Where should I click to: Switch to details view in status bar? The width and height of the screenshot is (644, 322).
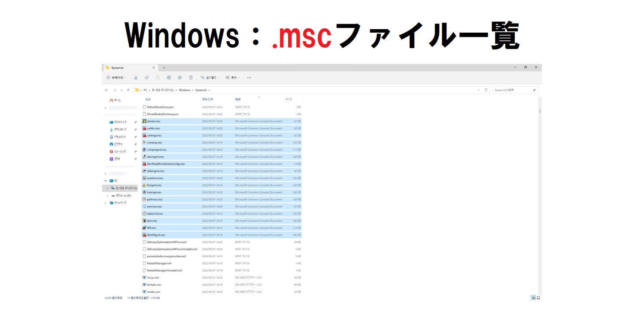click(x=533, y=298)
